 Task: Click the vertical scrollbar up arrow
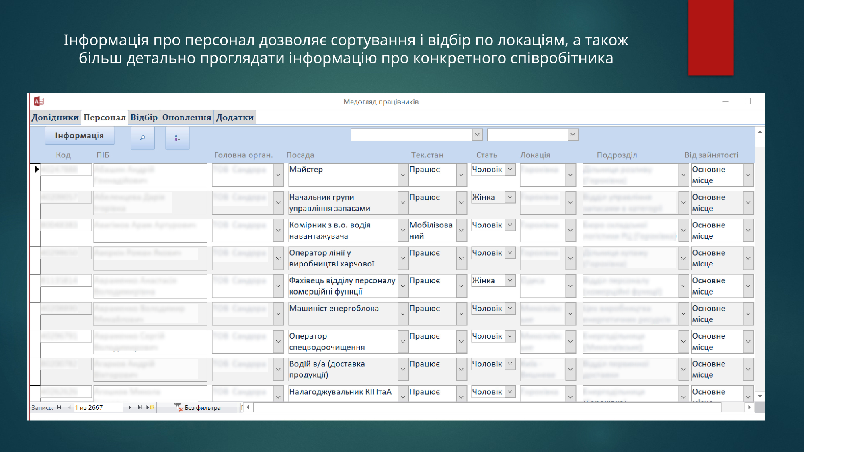[760, 132]
